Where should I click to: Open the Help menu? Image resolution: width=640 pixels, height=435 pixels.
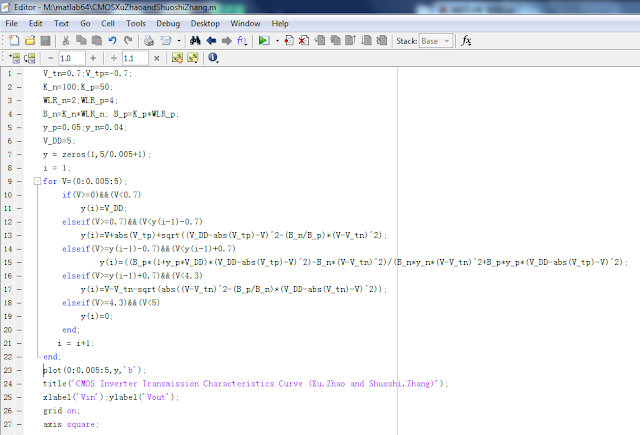pos(280,23)
